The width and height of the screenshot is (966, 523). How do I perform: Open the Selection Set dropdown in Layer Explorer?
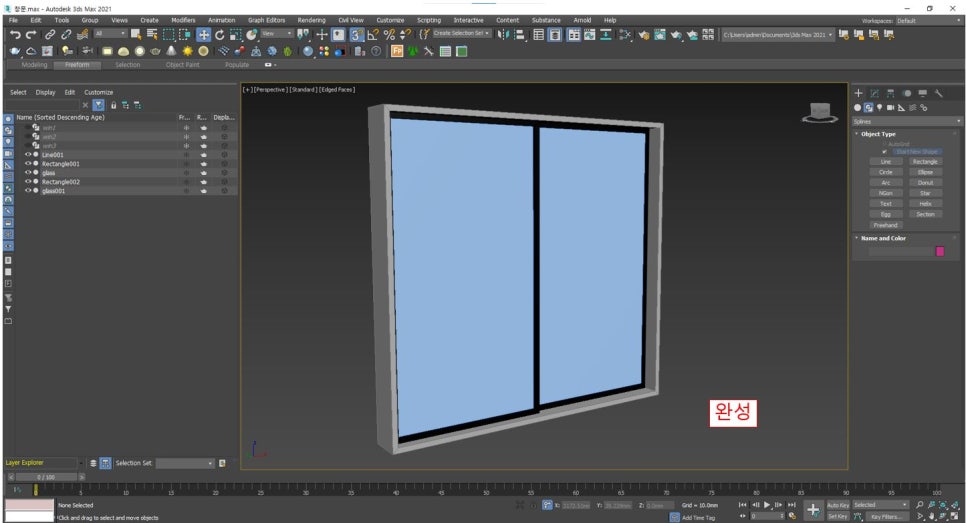click(x=184, y=463)
